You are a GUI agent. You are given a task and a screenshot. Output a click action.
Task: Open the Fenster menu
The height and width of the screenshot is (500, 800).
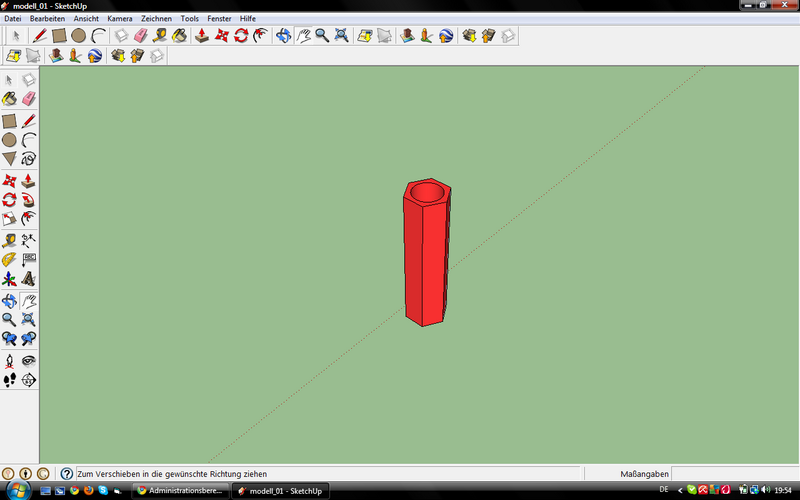[x=219, y=18]
